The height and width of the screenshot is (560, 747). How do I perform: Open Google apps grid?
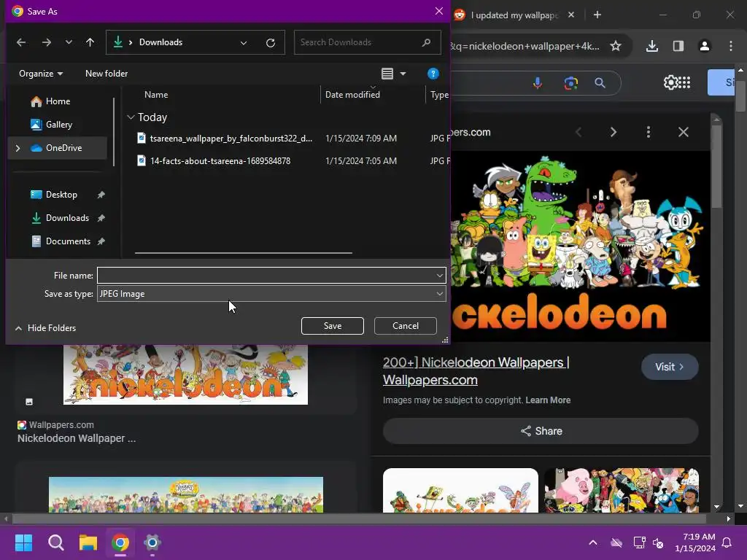click(684, 83)
